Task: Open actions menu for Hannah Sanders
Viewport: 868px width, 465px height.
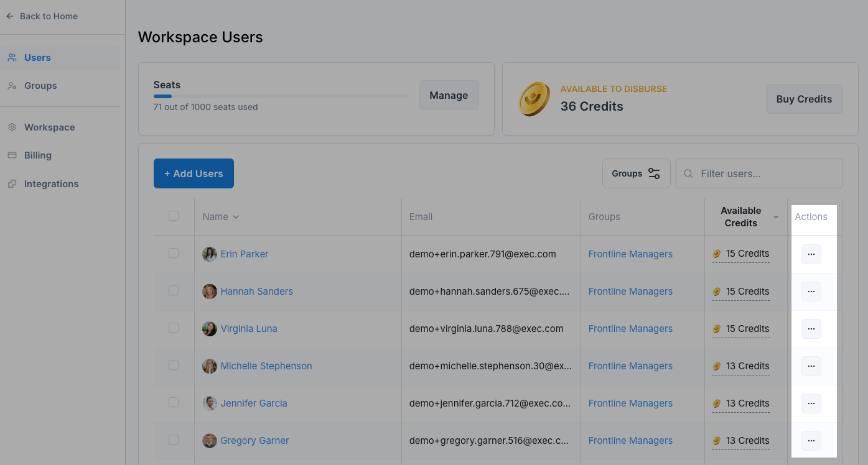Action: (x=811, y=292)
